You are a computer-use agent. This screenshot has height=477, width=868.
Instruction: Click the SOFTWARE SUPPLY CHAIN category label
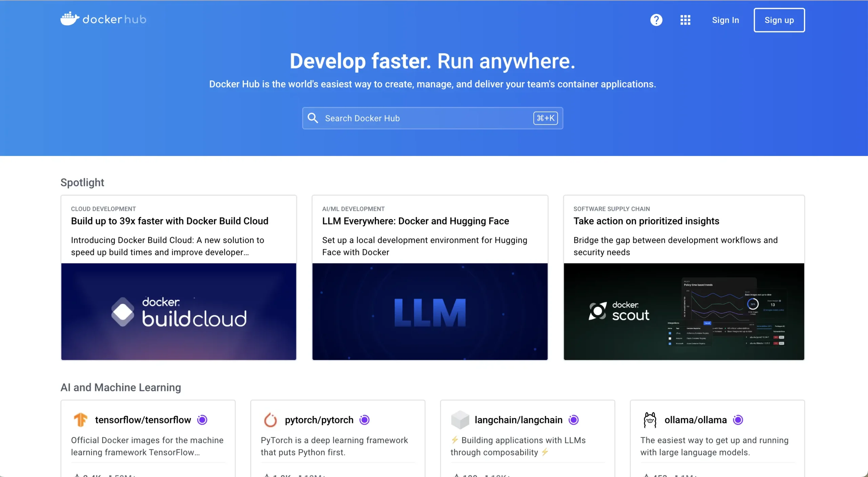coord(612,209)
